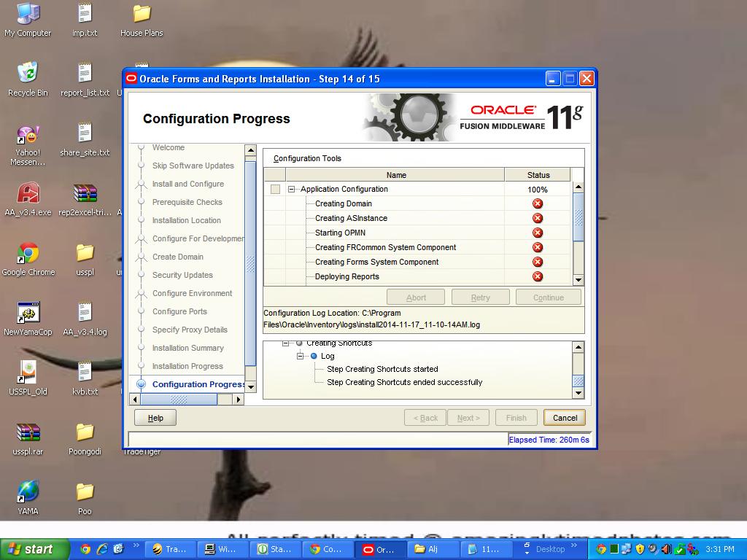Select the Installation Summary step in sidebar
This screenshot has height=560, width=747.
[x=187, y=348]
